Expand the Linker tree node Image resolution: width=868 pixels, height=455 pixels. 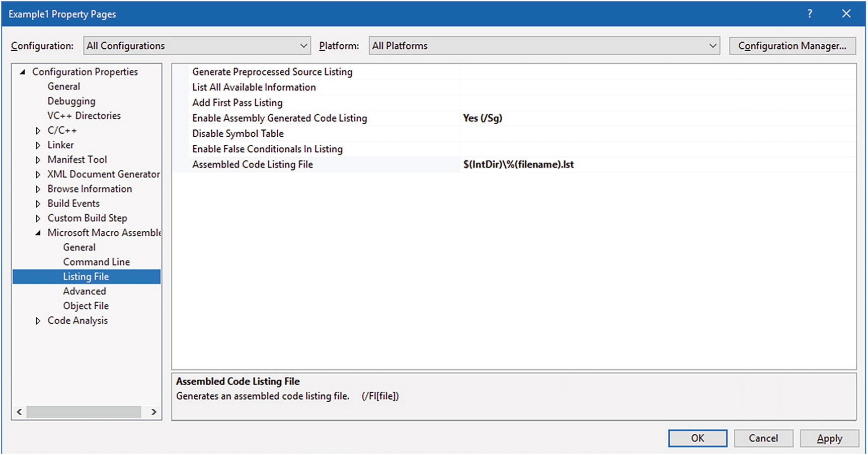click(38, 145)
